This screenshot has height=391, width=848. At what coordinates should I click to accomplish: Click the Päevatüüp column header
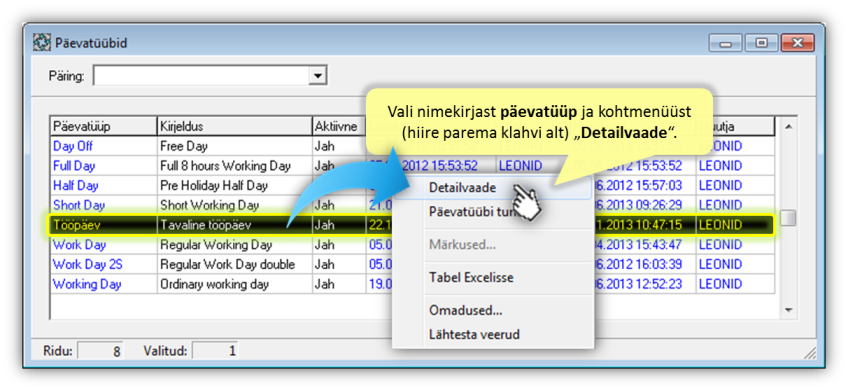103,127
